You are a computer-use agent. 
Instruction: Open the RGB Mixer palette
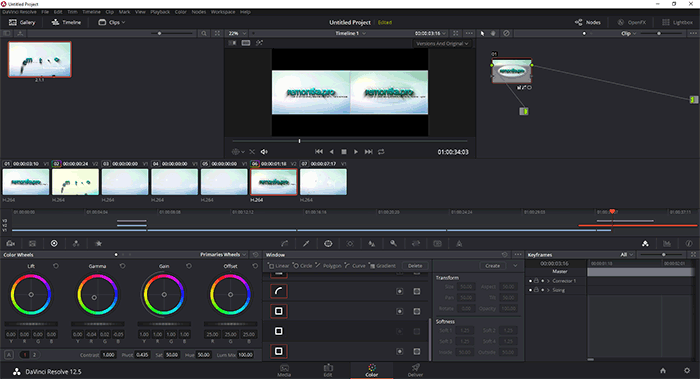[76, 243]
